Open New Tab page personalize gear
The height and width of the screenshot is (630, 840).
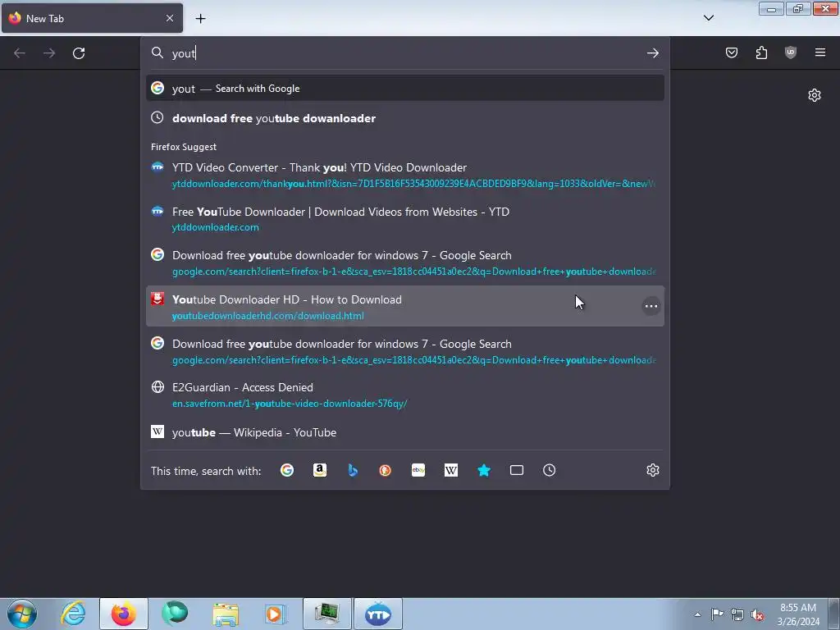pyautogui.click(x=815, y=95)
